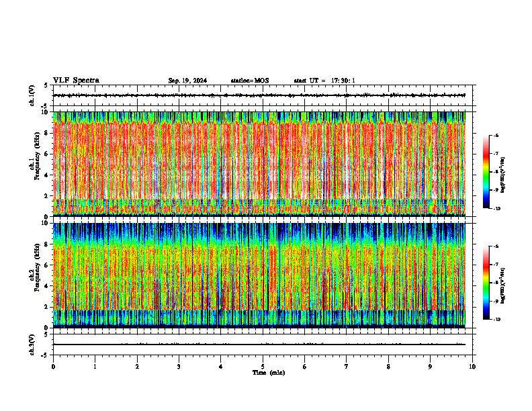Click the ch.3 voltage waveform trace
The width and height of the screenshot is (532, 411).
pos(259,345)
